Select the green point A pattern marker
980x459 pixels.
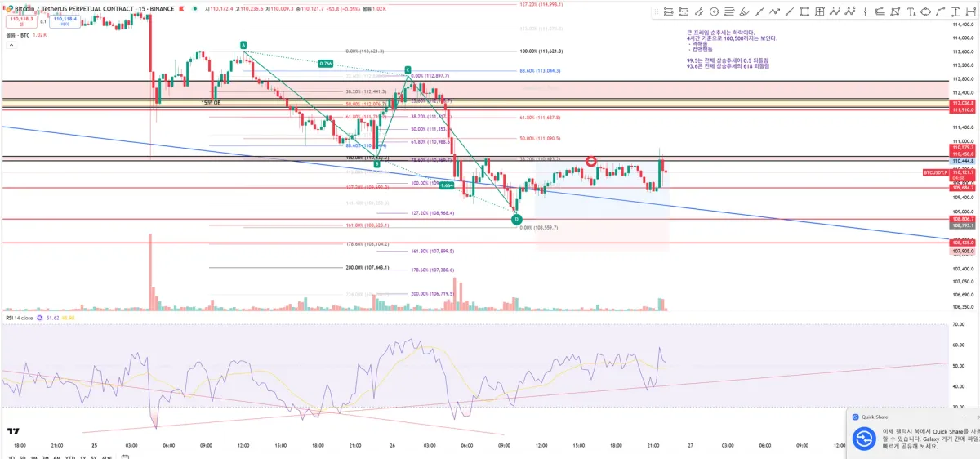243,45
